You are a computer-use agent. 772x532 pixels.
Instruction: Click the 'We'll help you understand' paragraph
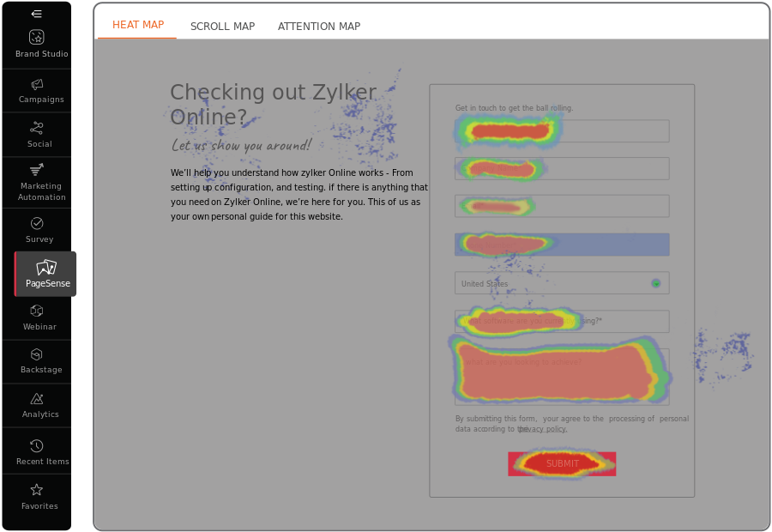[299, 195]
